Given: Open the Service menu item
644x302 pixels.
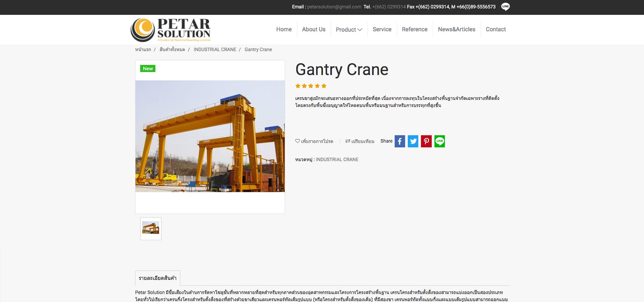Looking at the screenshot, I should coord(382,29).
